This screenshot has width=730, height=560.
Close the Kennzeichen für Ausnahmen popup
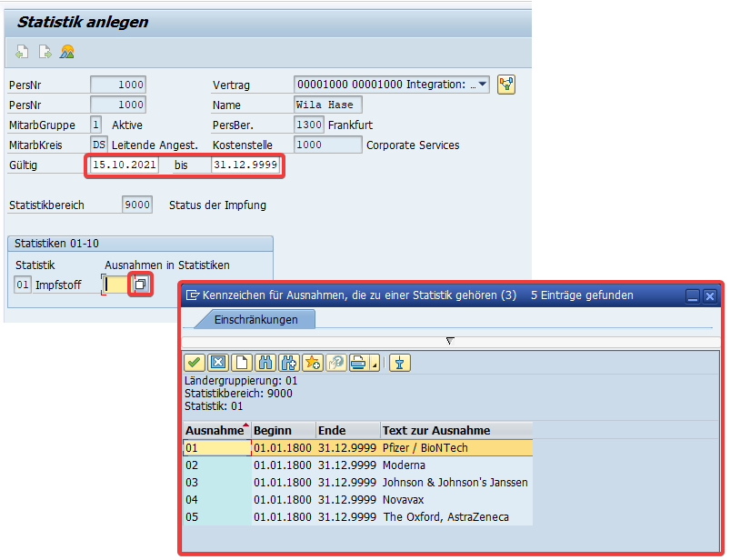709,296
